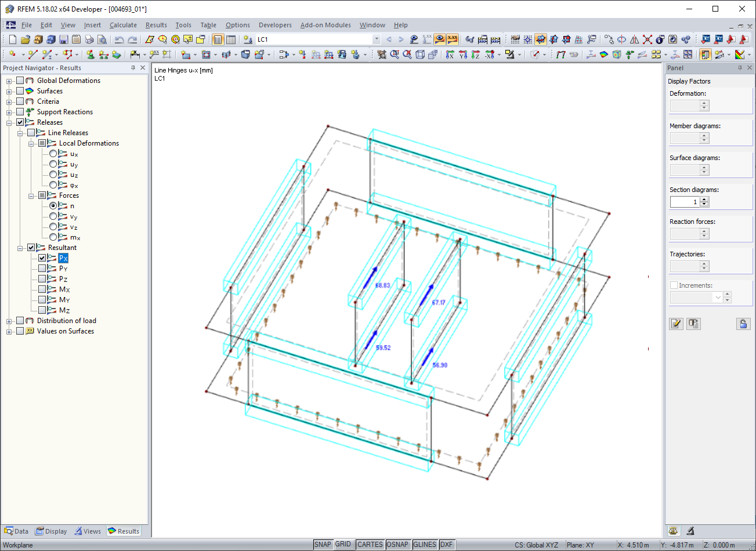Toggle the GRID status bar button
The height and width of the screenshot is (551, 756).
click(343, 545)
